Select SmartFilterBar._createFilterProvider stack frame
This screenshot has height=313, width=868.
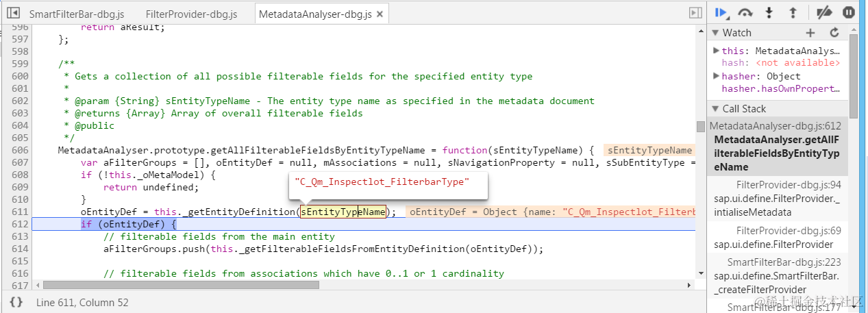[778, 276]
